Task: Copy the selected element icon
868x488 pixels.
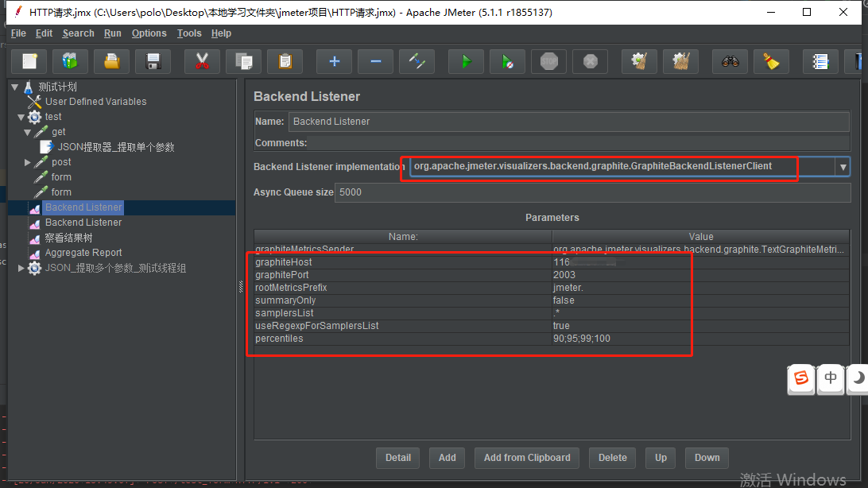Action: pos(243,61)
